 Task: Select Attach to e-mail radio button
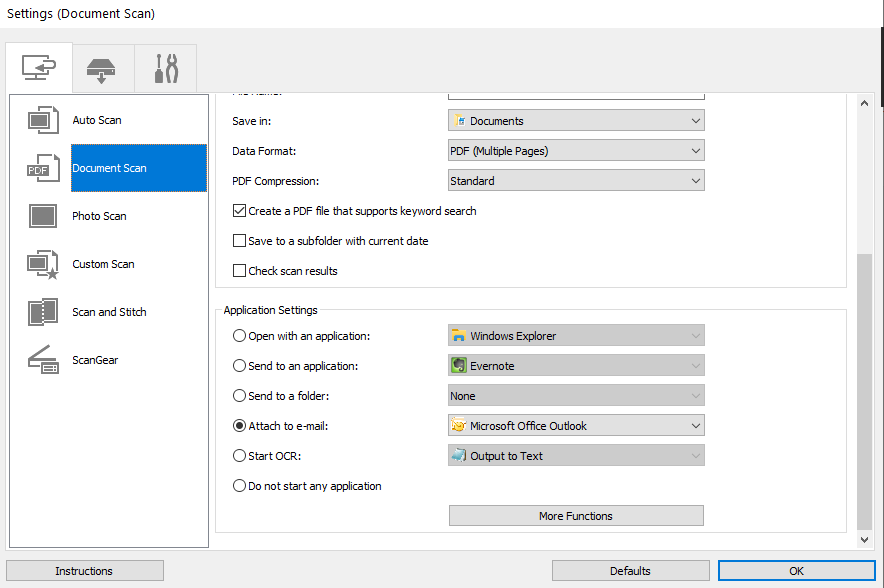[x=240, y=426]
